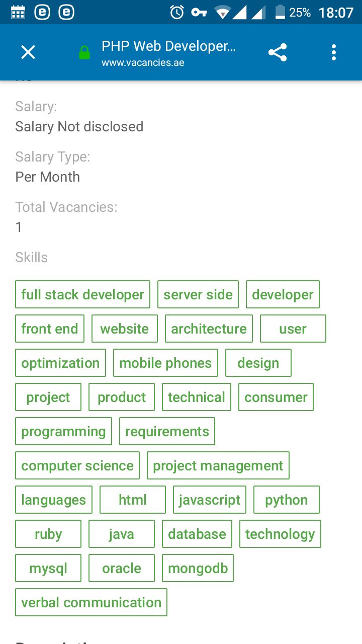The height and width of the screenshot is (644, 362).
Task: Tap the 'mobile phones' skill tag
Action: pyautogui.click(x=165, y=363)
